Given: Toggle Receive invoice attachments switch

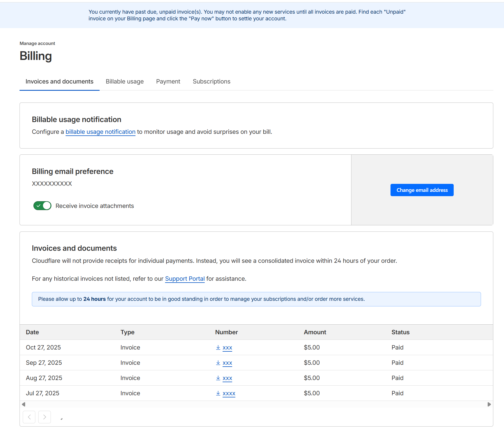Looking at the screenshot, I should coord(42,206).
